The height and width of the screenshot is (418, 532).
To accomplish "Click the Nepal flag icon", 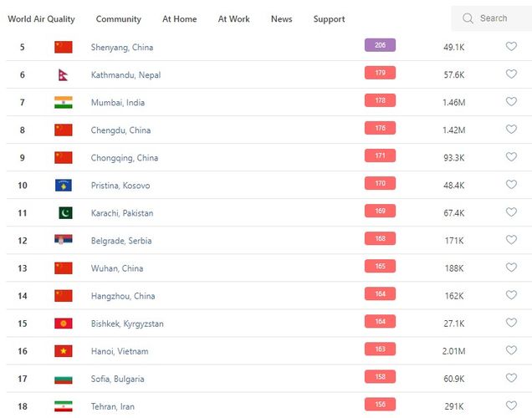I will [63, 75].
